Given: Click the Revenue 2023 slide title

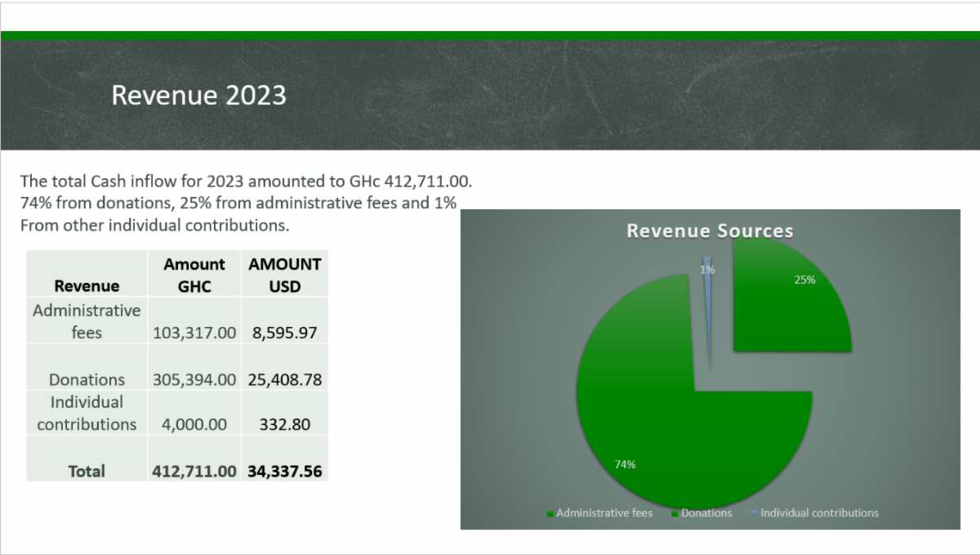Looking at the screenshot, I should click(x=198, y=96).
